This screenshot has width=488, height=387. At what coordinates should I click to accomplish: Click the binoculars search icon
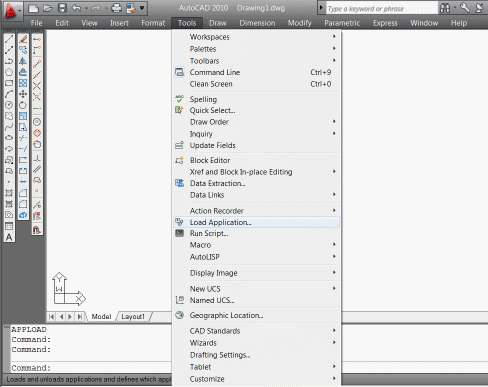(x=445, y=8)
